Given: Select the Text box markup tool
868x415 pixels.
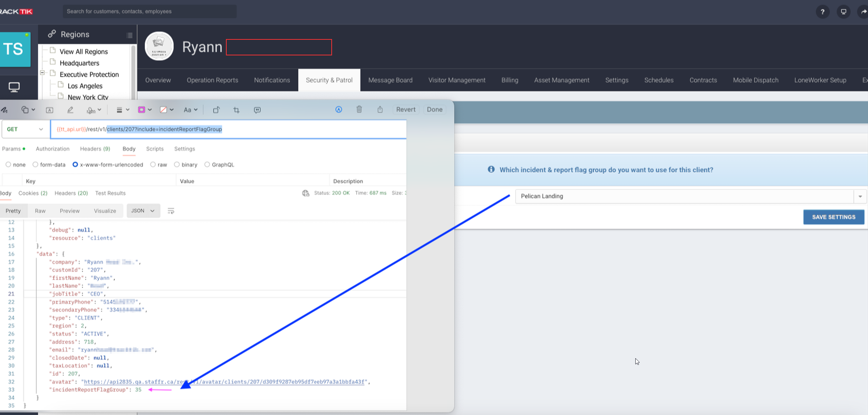Looking at the screenshot, I should pos(50,110).
